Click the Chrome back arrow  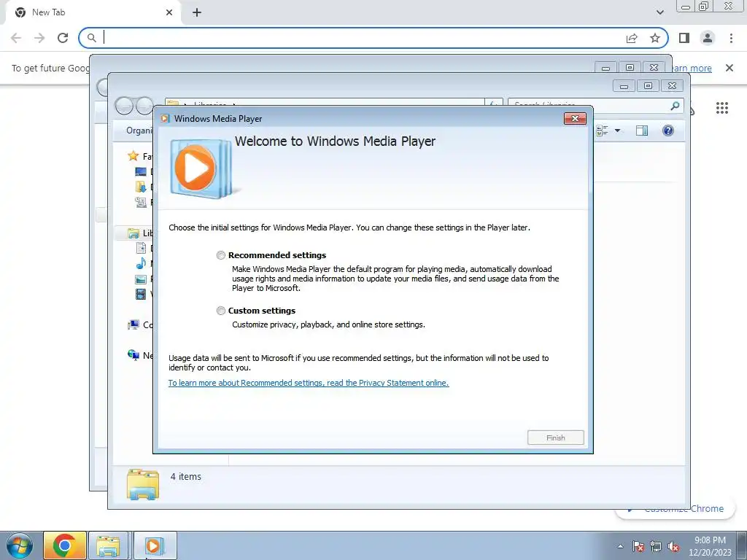pos(16,38)
